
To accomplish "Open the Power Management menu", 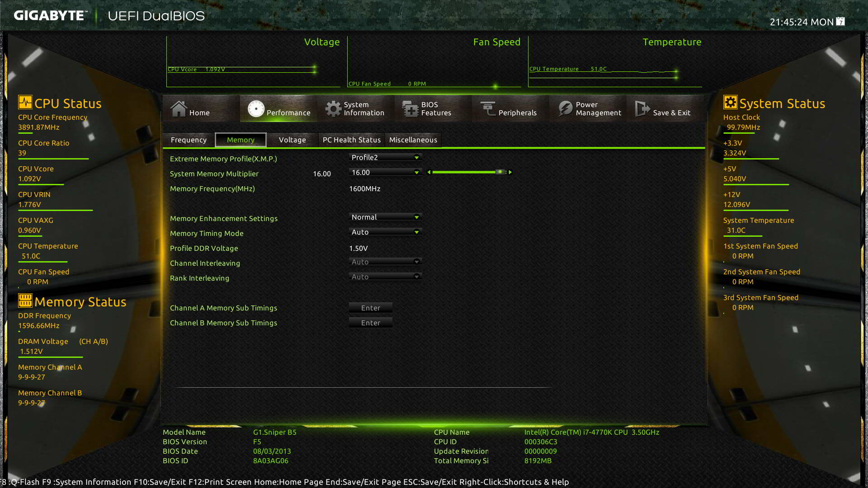I will [x=588, y=108].
